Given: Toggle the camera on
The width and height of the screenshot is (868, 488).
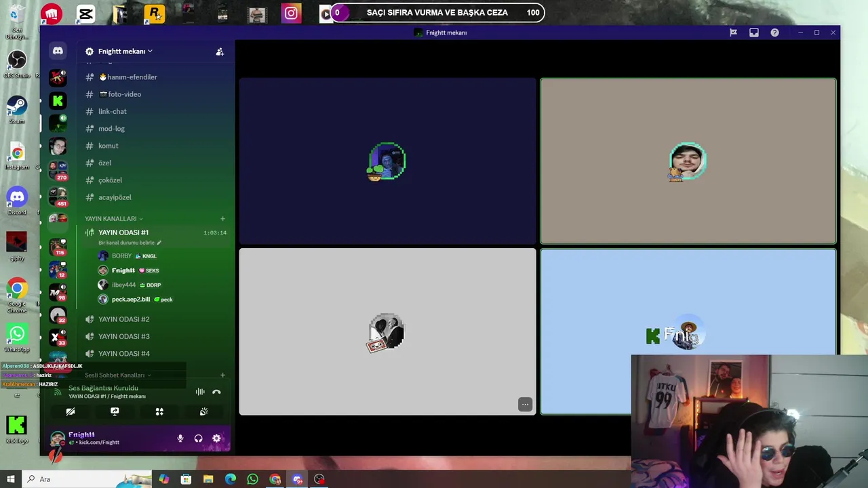Looking at the screenshot, I should click(71, 411).
